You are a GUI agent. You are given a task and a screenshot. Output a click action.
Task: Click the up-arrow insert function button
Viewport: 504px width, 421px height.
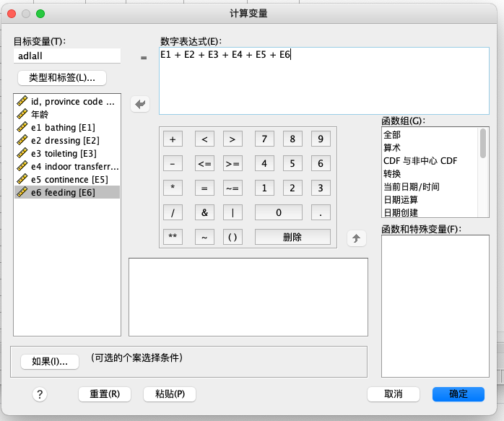pos(356,238)
